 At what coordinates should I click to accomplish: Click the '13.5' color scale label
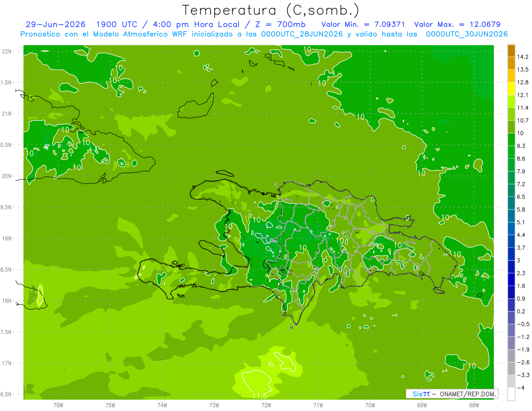pos(523,70)
